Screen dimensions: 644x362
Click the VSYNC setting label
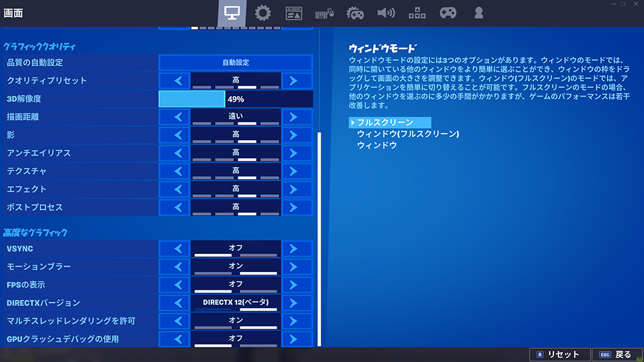coord(19,249)
